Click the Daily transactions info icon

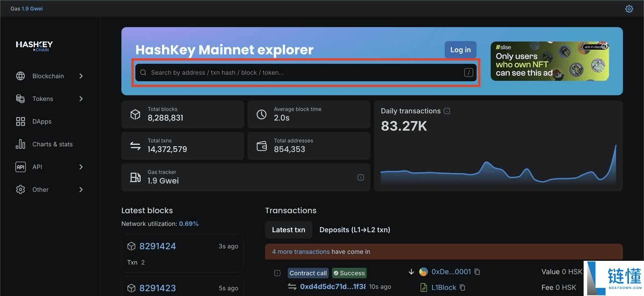pos(447,111)
